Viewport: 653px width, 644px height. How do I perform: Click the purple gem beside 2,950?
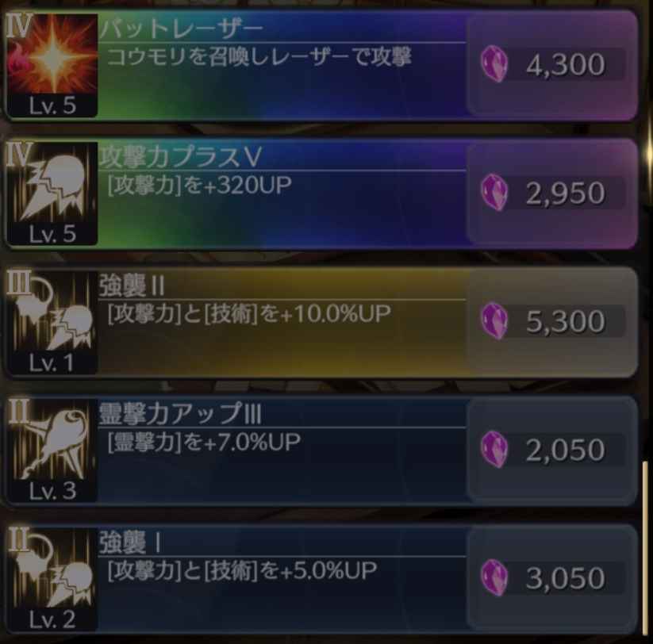coord(494,192)
